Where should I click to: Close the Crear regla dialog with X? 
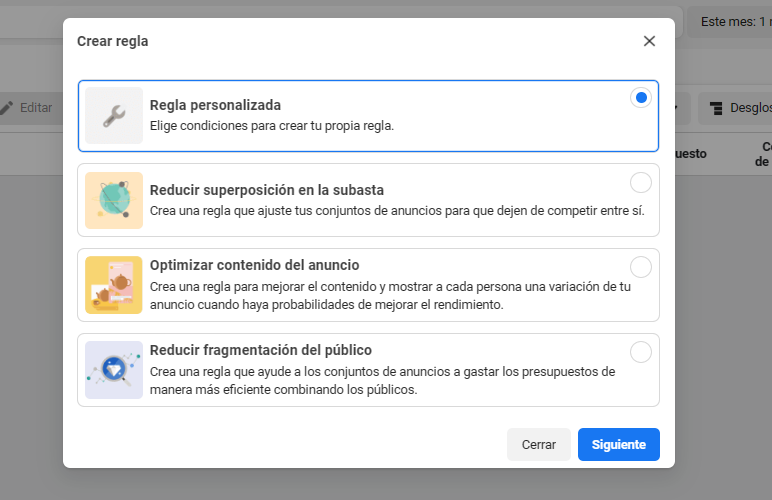click(649, 41)
